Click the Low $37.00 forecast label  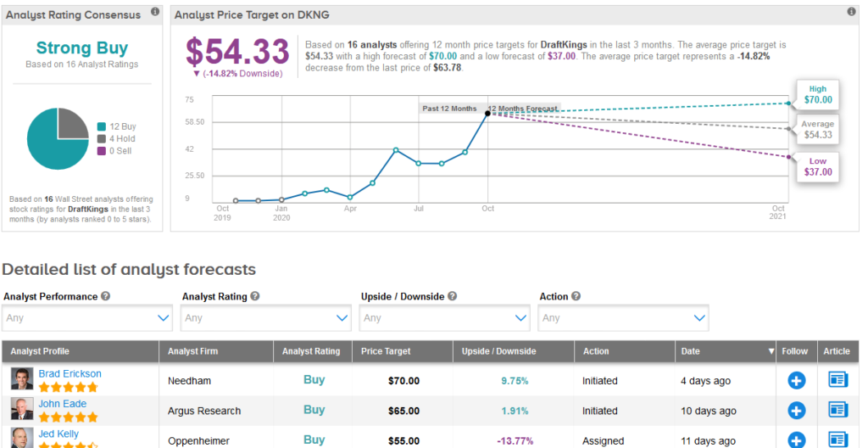coord(818,166)
